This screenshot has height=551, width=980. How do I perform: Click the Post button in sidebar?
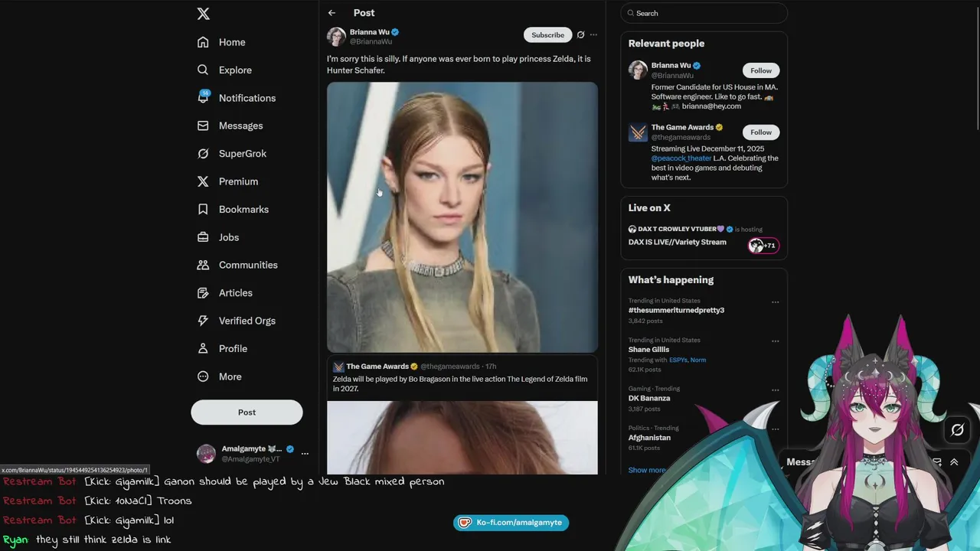(247, 412)
